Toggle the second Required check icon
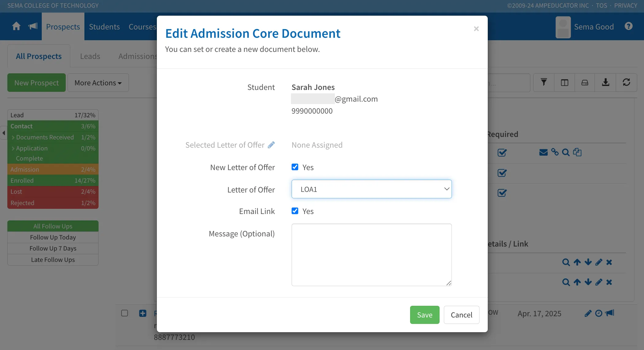This screenshot has height=350, width=644. (x=502, y=173)
